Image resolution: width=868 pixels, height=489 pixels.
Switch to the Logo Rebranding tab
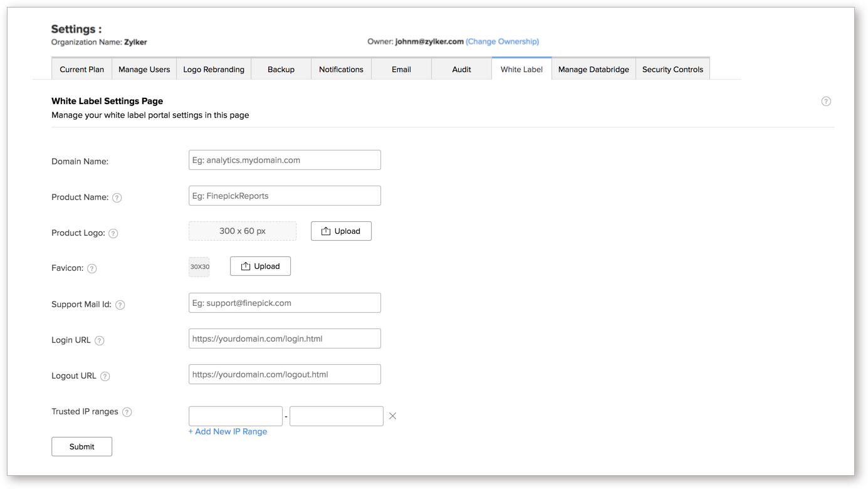coord(214,70)
